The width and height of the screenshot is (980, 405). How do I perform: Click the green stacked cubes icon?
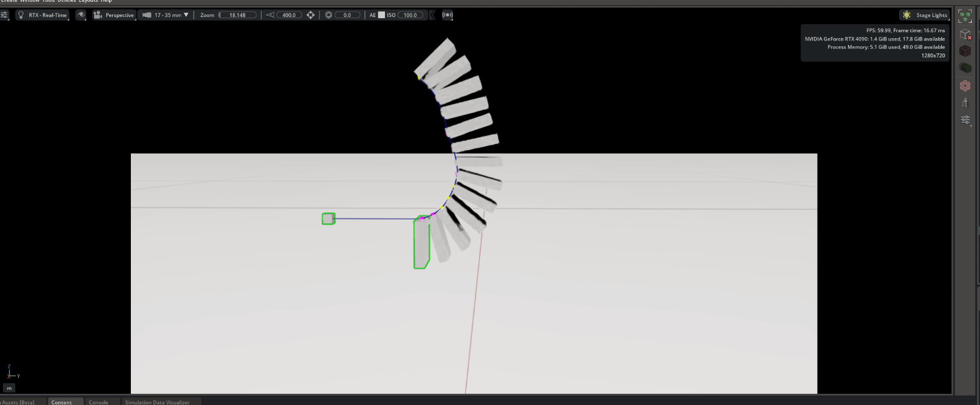tap(965, 68)
